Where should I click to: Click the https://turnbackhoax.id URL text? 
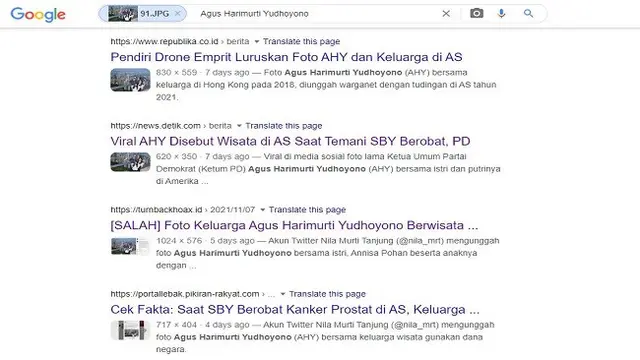point(156,210)
